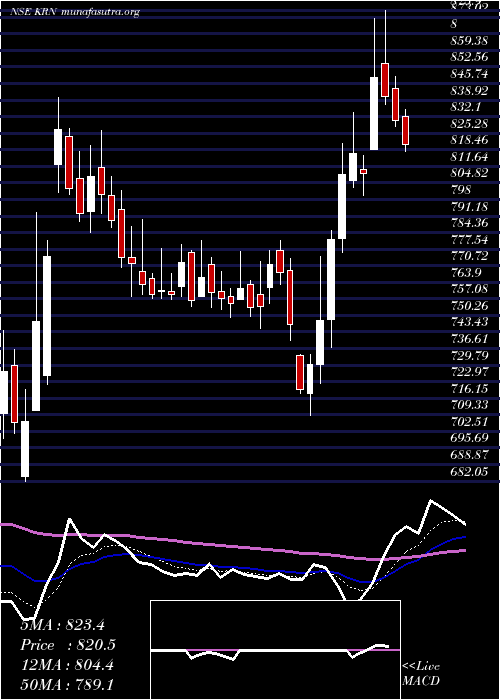Select the 784.36 price axis label
This screenshot has height=700, width=500.
(468, 223)
